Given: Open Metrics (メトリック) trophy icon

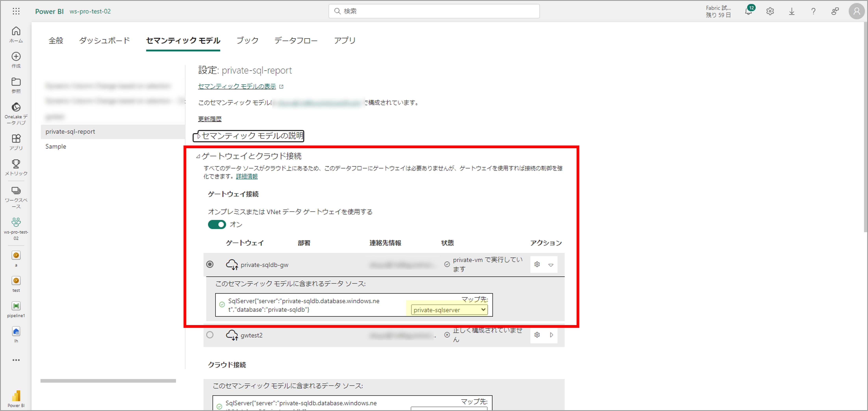Looking at the screenshot, I should (x=16, y=167).
